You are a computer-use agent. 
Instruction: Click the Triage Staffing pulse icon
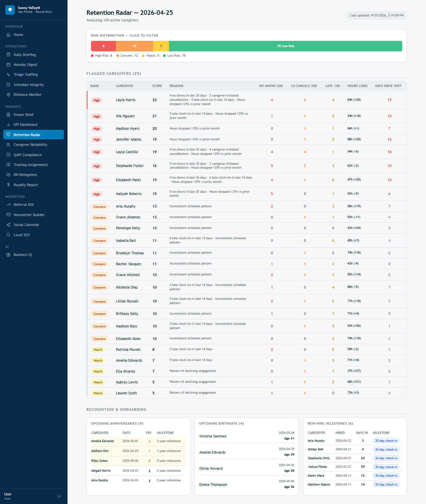pos(9,75)
